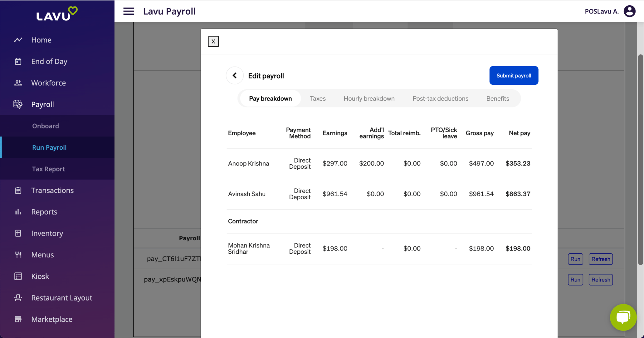This screenshot has height=338, width=644.
Task: Open the hamburger navigation menu
Action: pos(129,11)
